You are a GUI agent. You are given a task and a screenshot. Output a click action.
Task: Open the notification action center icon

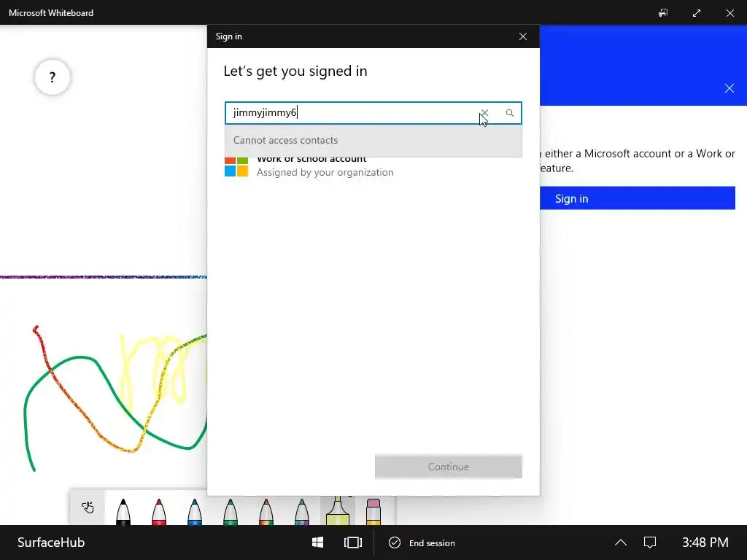650,542
